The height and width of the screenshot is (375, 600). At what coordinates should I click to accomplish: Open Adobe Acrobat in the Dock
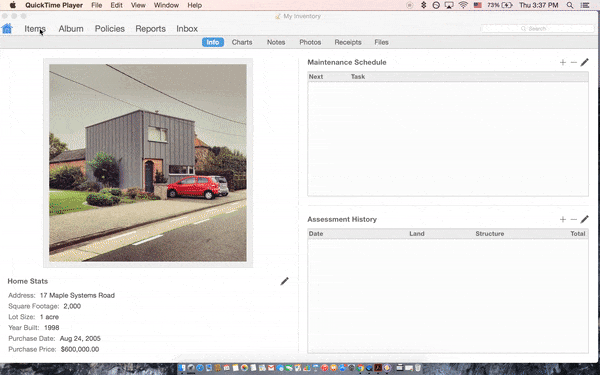pos(378,368)
